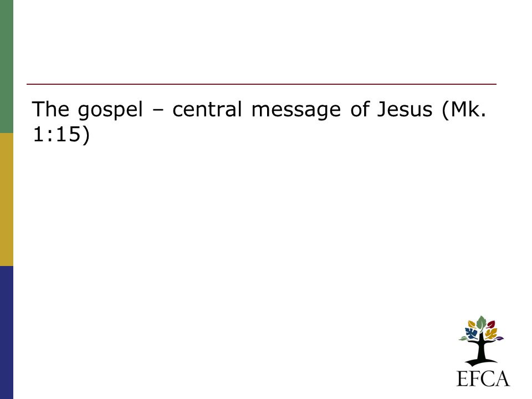Select the blue leaf in the logo
The width and height of the screenshot is (532, 399).
click(x=472, y=333)
